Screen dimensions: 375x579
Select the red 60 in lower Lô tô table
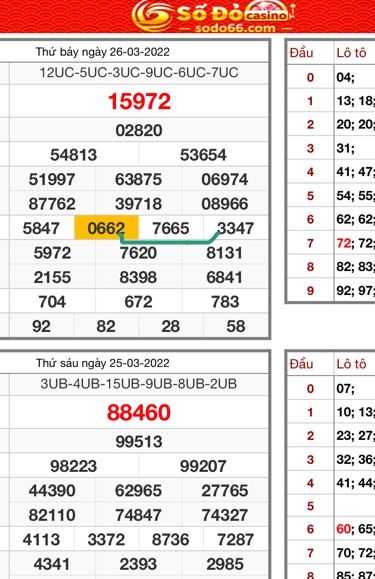point(344,529)
